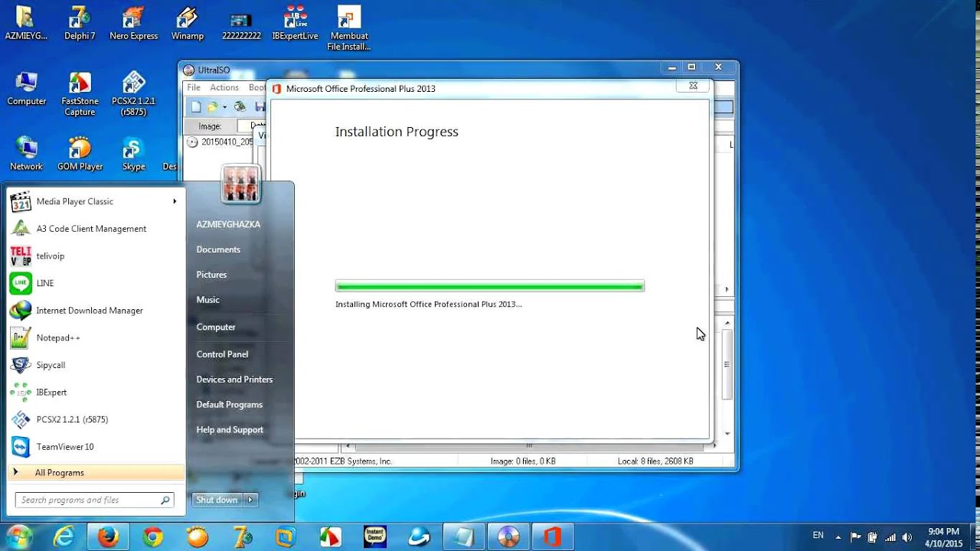
Task: Switch to Firefox in taskbar
Action: click(109, 537)
